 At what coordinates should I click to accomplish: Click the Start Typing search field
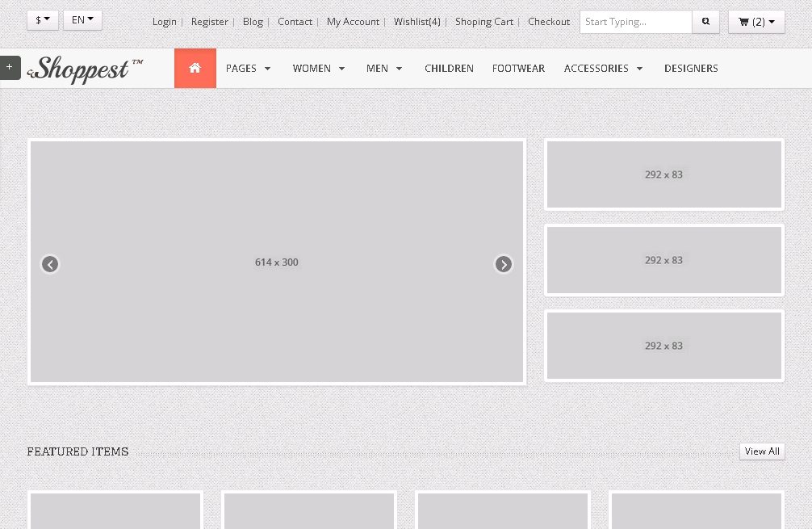click(635, 22)
